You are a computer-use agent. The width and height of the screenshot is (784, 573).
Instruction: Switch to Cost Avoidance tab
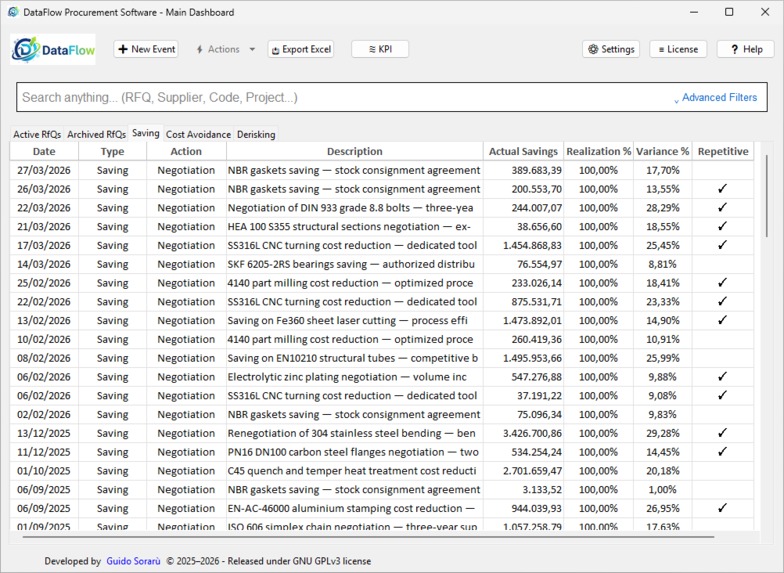click(x=198, y=134)
